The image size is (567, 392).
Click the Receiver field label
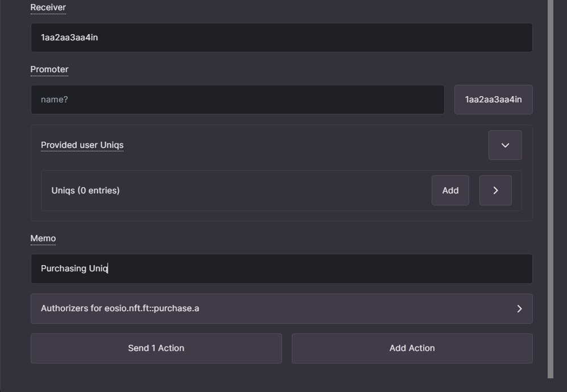click(x=48, y=7)
